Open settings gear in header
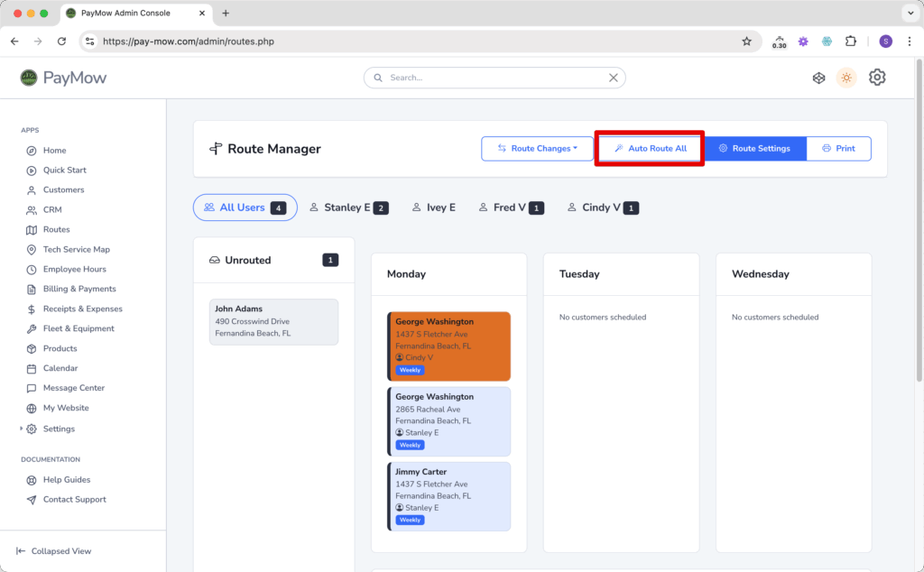The image size is (924, 572). [877, 78]
